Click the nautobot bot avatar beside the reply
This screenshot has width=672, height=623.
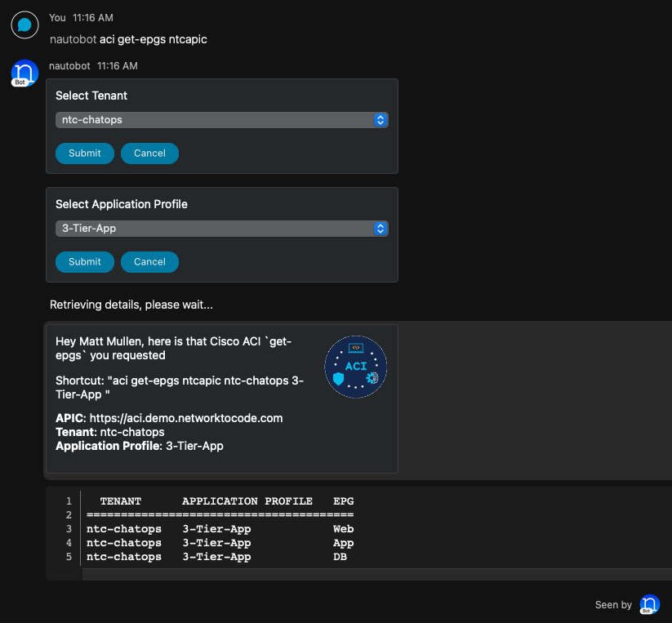click(24, 73)
